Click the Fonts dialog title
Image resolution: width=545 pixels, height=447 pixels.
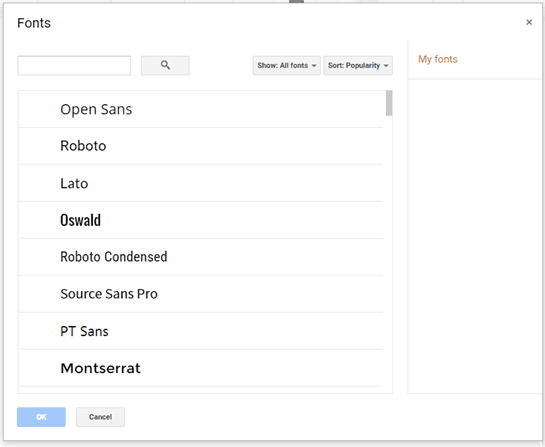[34, 23]
